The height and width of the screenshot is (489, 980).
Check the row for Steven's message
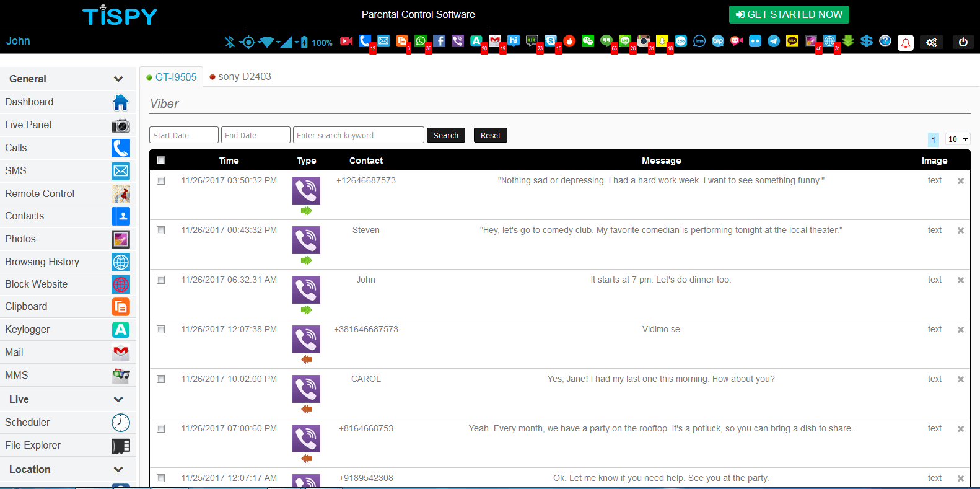point(161,231)
